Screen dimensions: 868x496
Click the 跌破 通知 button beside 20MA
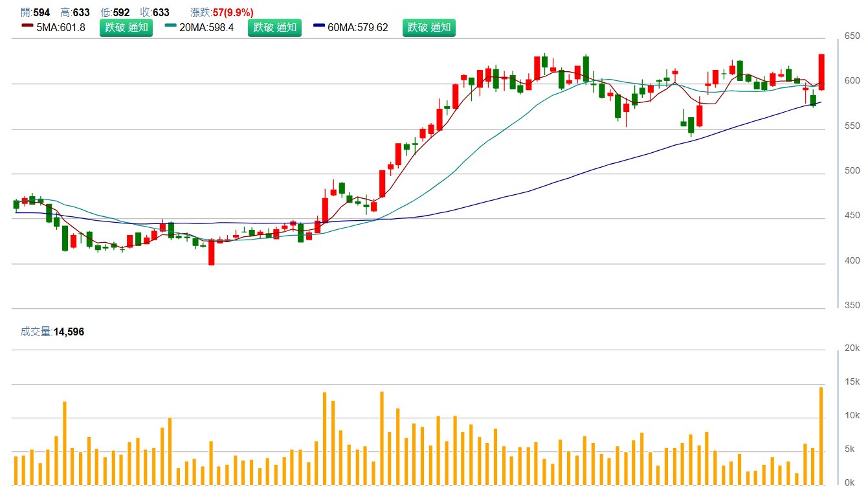coord(274,27)
